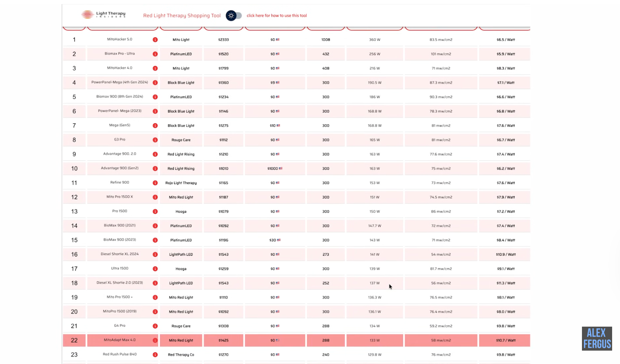Click the 432 LED count cell
Image resolution: width=620 pixels, height=364 pixels.
pyautogui.click(x=326, y=54)
